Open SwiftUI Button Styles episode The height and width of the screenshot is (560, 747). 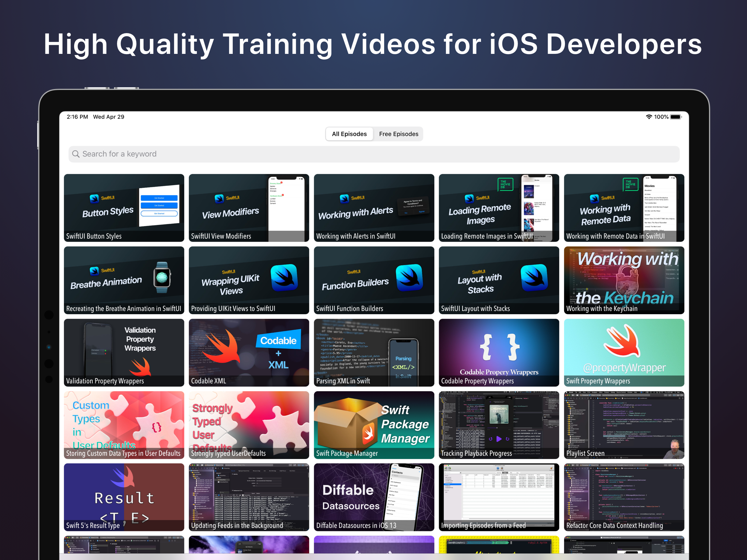124,208
